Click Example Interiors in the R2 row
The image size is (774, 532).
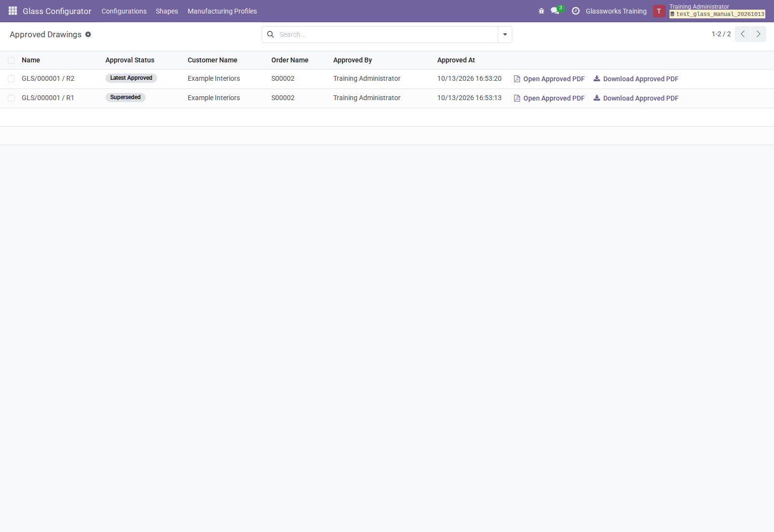pos(214,78)
